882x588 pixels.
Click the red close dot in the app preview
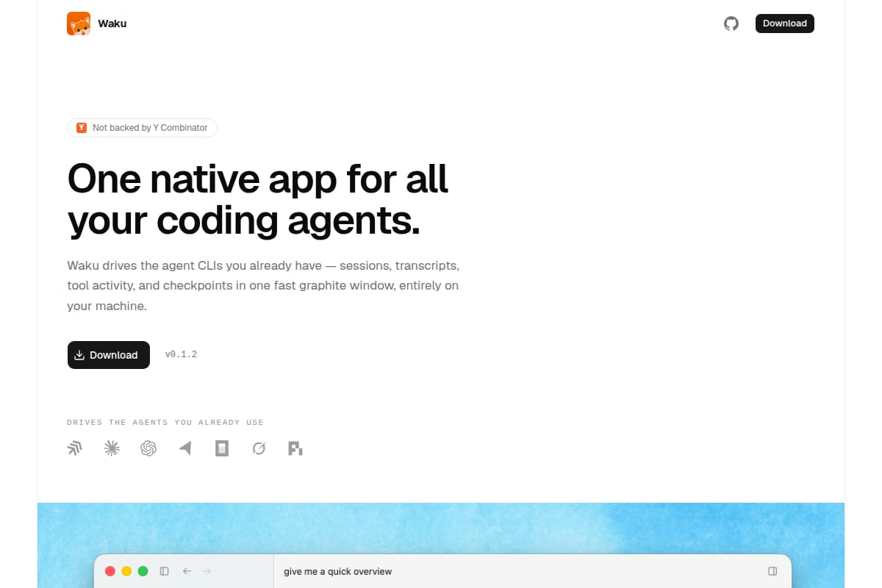pyautogui.click(x=110, y=571)
